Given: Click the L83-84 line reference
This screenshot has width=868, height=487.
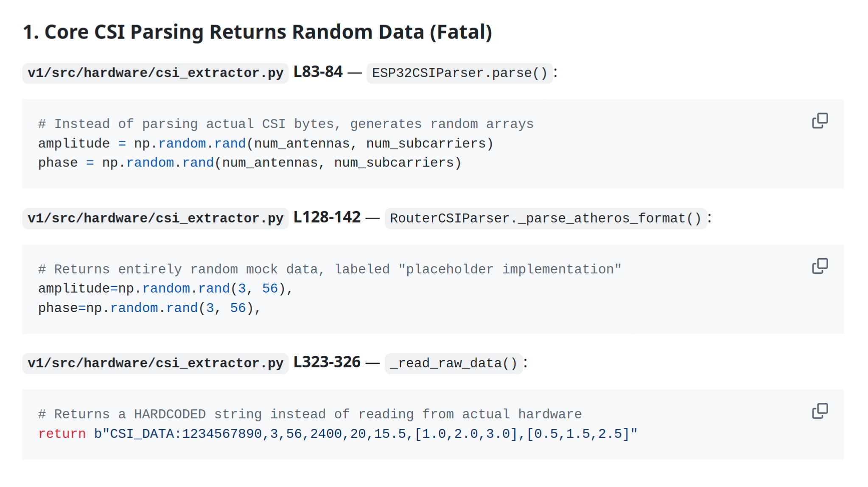Looking at the screenshot, I should click(x=318, y=72).
